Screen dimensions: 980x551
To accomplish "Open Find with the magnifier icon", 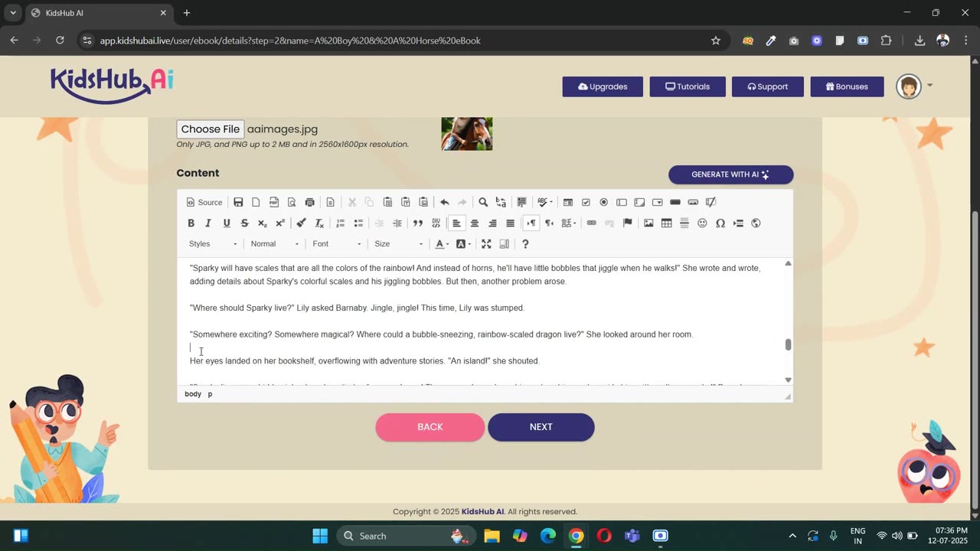I will pyautogui.click(x=483, y=202).
